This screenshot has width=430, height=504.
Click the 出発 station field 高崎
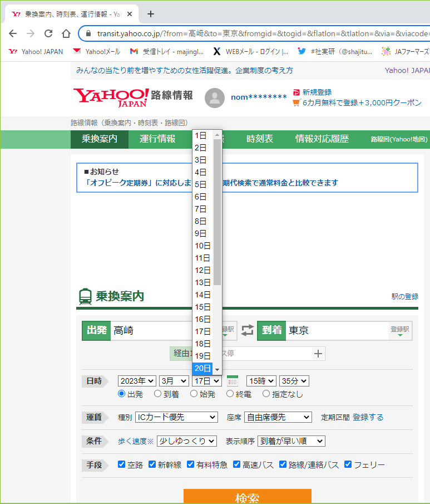(151, 330)
